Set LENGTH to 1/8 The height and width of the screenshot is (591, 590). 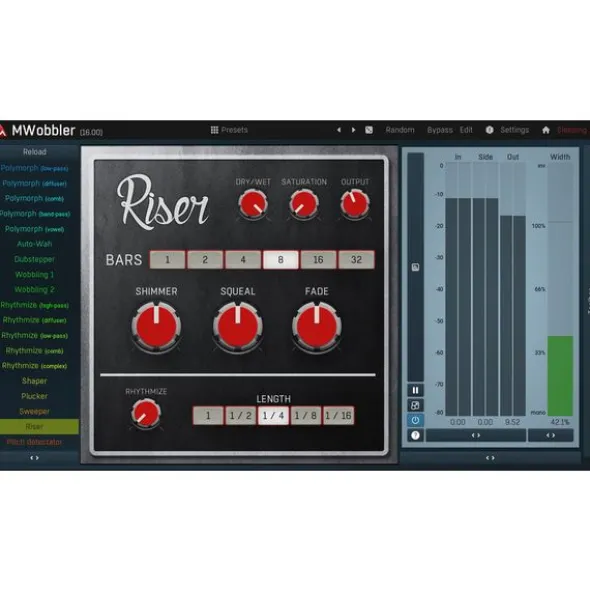[x=306, y=415]
